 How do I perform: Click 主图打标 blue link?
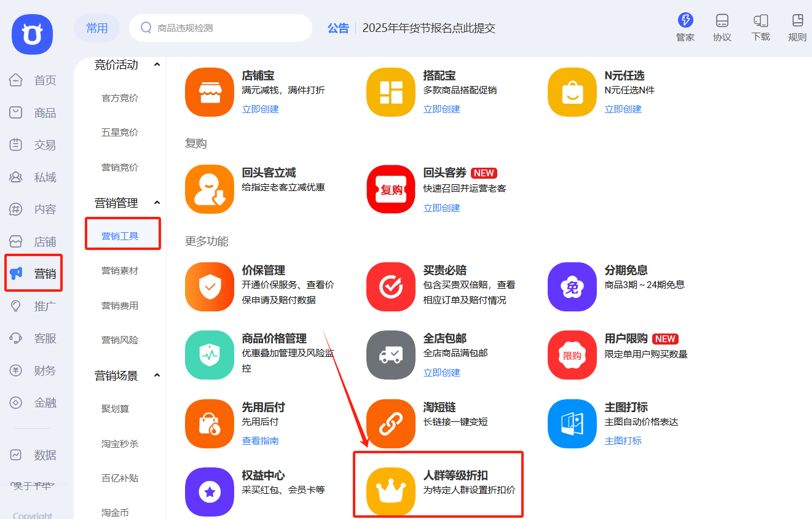623,440
